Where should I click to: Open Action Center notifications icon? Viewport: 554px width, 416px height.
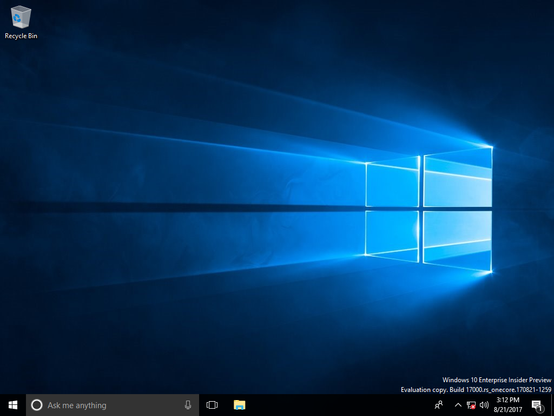click(537, 406)
